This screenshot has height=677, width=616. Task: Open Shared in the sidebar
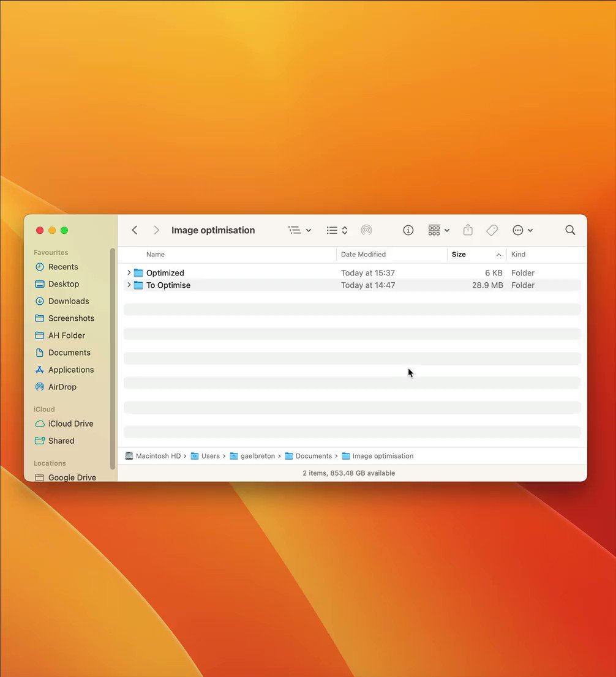point(54,441)
